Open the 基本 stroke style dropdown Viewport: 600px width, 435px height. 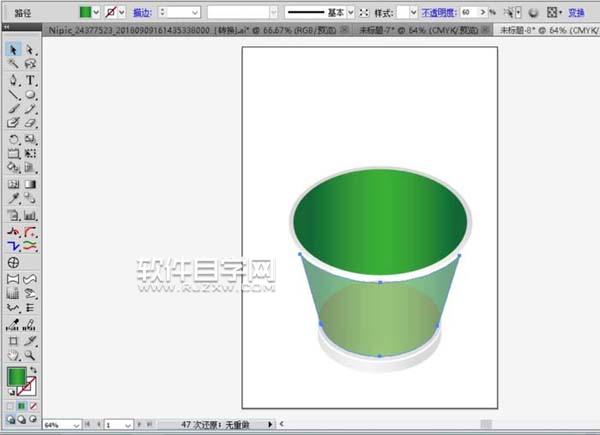[351, 13]
